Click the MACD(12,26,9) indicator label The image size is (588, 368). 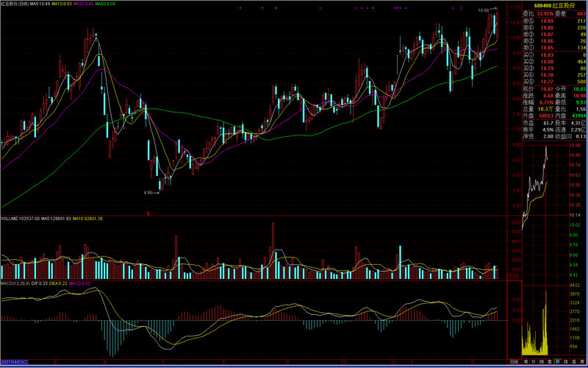pos(17,283)
